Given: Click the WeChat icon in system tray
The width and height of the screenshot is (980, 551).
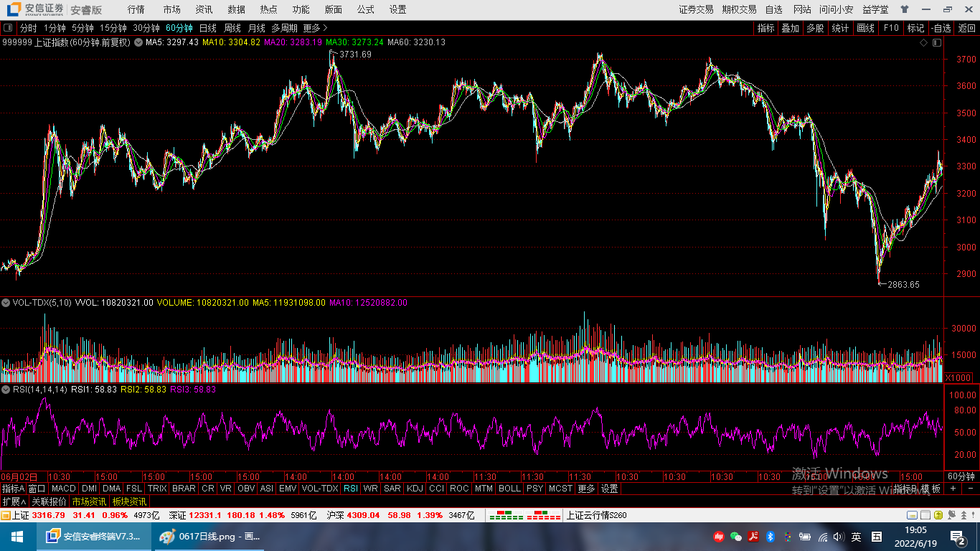Looking at the screenshot, I should pyautogui.click(x=735, y=537).
